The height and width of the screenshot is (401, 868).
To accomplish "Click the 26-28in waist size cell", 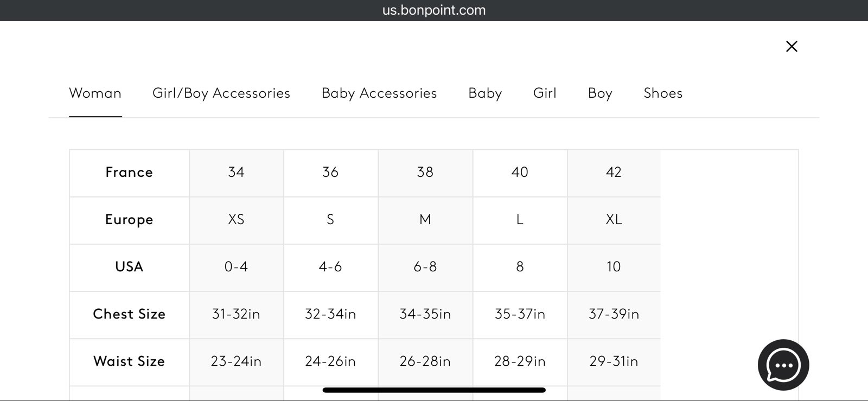I will pos(425,362).
